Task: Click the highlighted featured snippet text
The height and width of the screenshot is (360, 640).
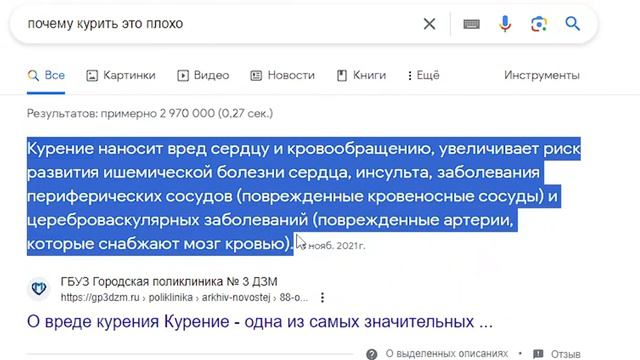Action: [303, 196]
